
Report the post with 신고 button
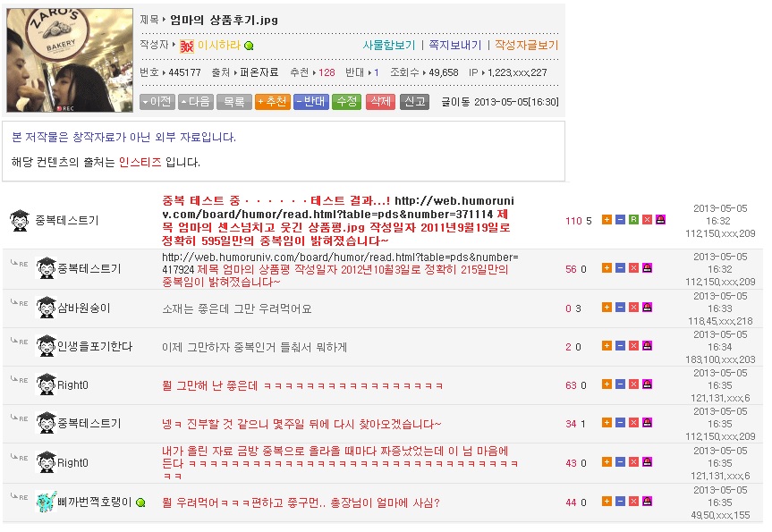(414, 102)
